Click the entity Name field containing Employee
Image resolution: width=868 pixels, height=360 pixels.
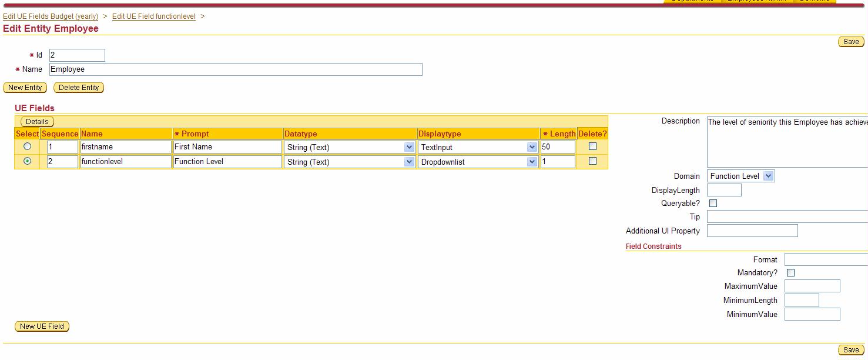(x=235, y=69)
